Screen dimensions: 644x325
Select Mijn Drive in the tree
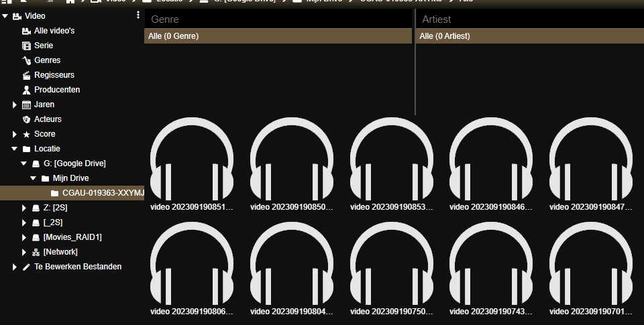coord(70,178)
